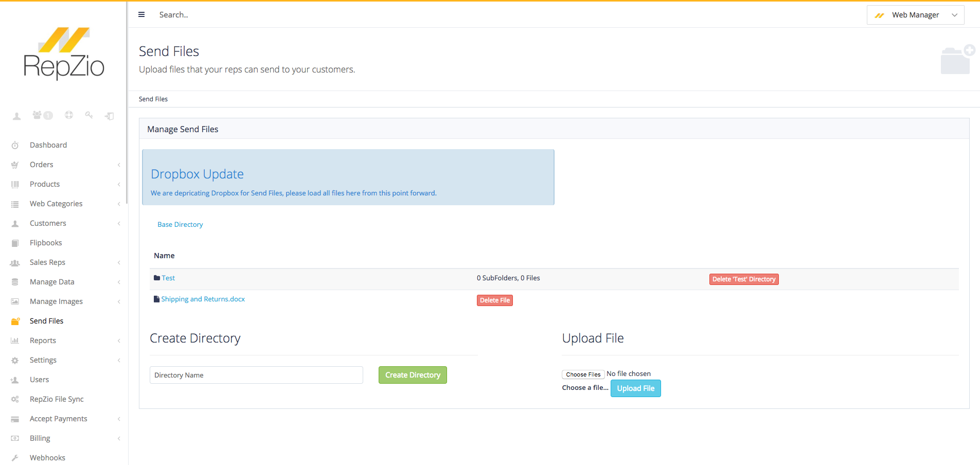The image size is (980, 465).
Task: Click the Create Directory green button
Action: [x=413, y=375]
